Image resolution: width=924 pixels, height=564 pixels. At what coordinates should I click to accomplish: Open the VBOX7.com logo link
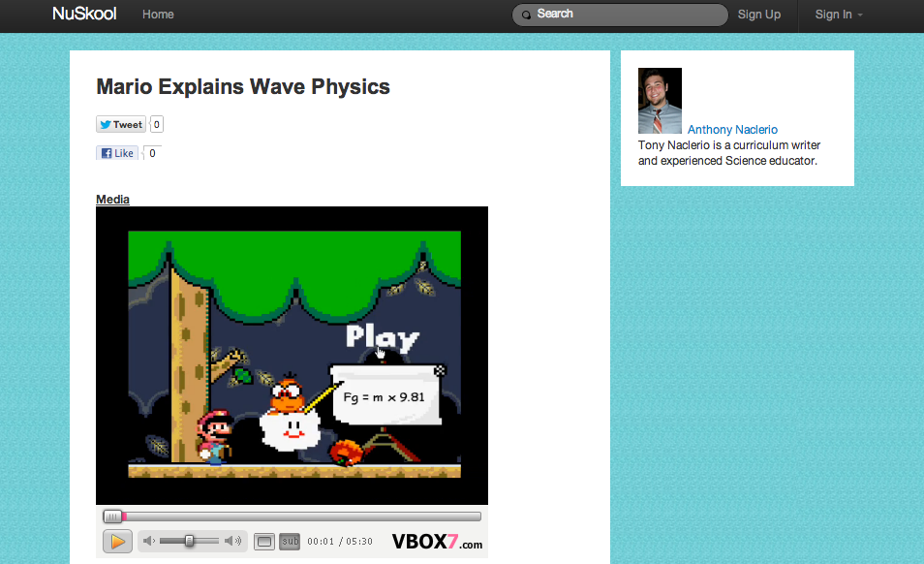[x=437, y=542]
